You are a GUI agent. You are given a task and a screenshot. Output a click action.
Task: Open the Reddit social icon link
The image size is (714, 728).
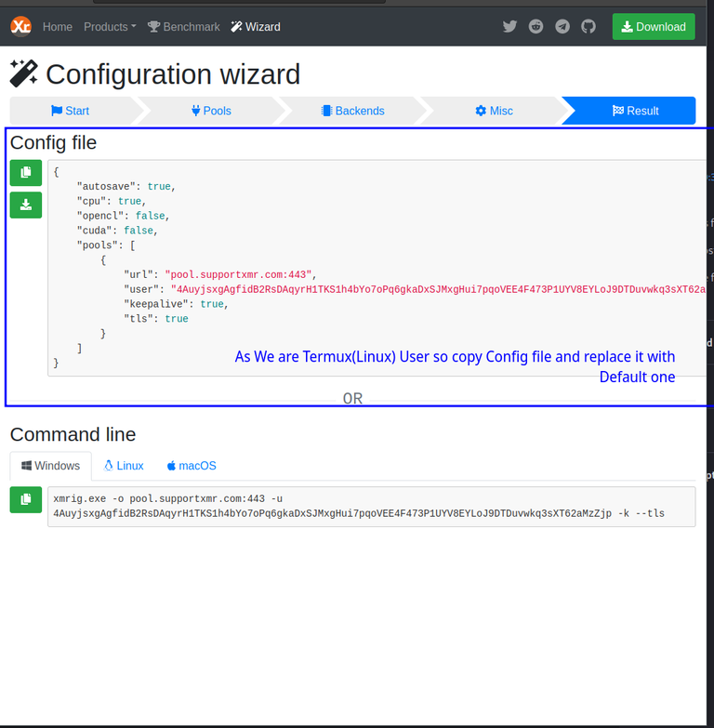536,27
